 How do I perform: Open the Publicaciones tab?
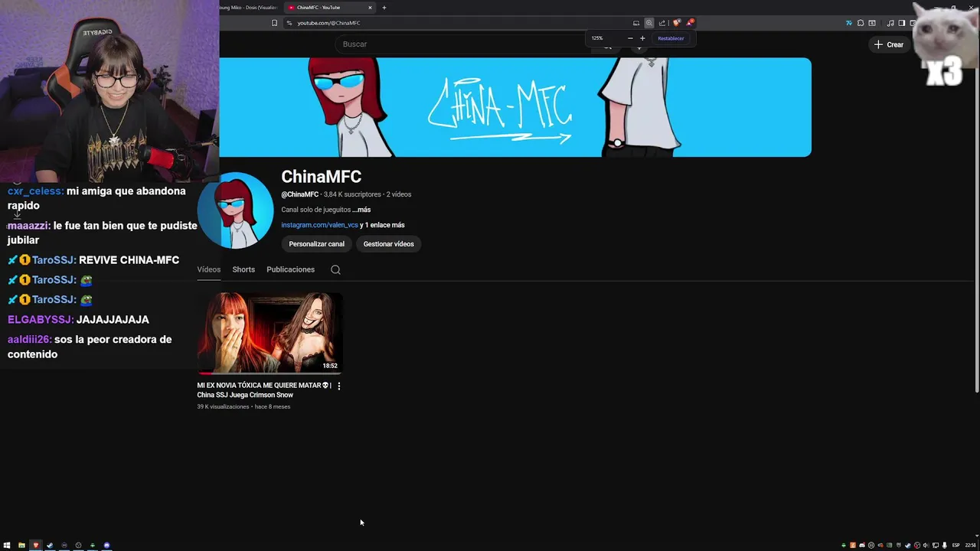[x=290, y=269]
